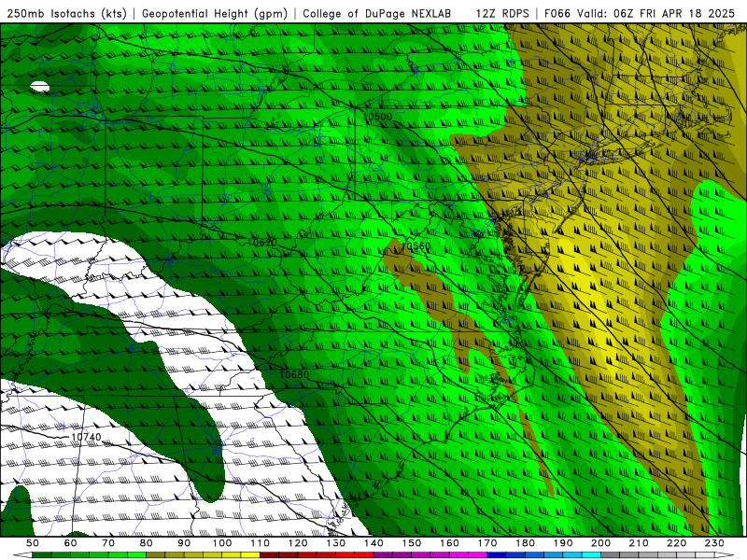
Task: Click the 90 value on the color scale
Action: 184,543
